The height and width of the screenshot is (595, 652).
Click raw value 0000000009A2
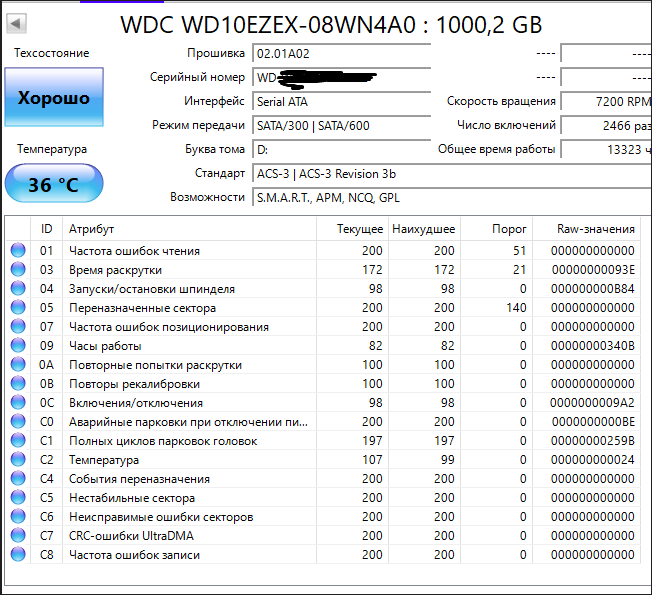[593, 403]
